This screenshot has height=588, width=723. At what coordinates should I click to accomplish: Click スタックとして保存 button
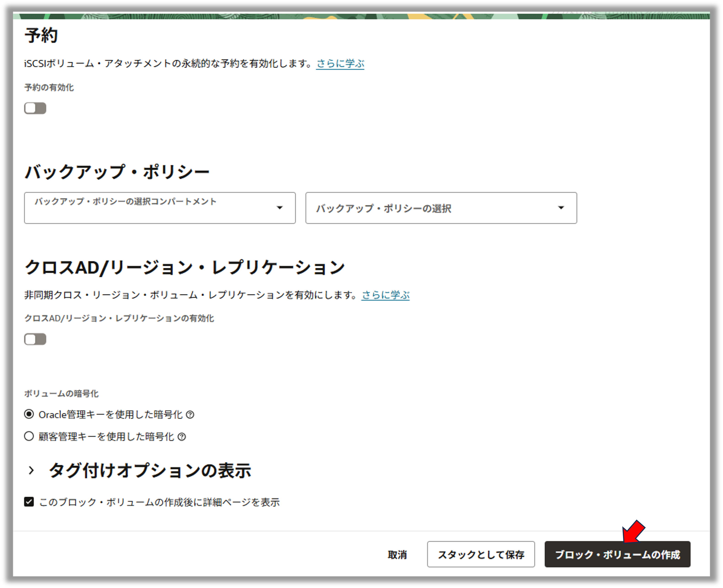pyautogui.click(x=481, y=554)
